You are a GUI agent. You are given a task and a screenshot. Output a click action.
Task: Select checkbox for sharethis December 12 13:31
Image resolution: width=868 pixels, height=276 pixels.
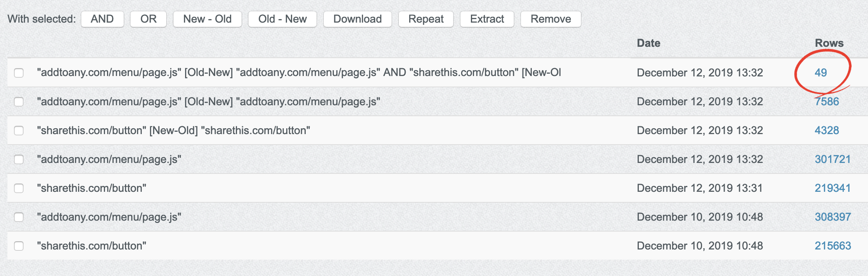point(19,188)
